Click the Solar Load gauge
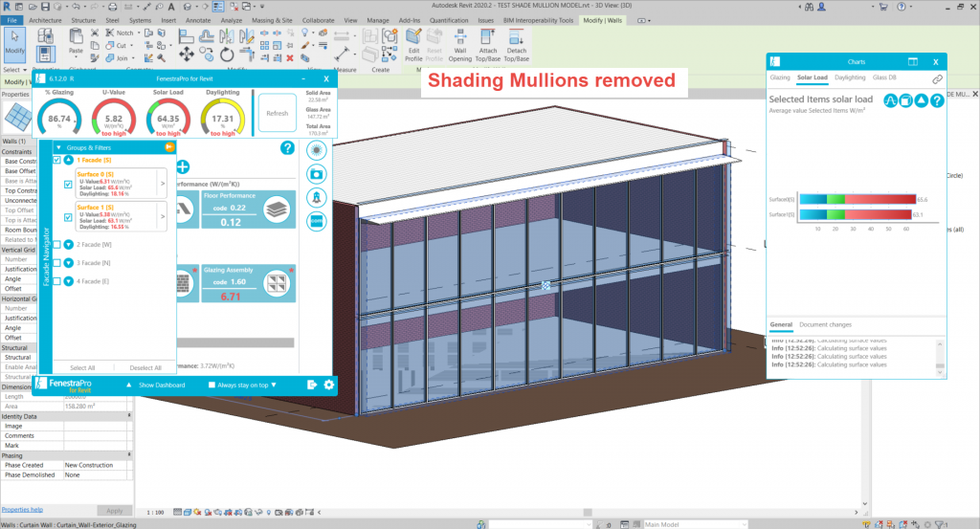 (x=168, y=118)
